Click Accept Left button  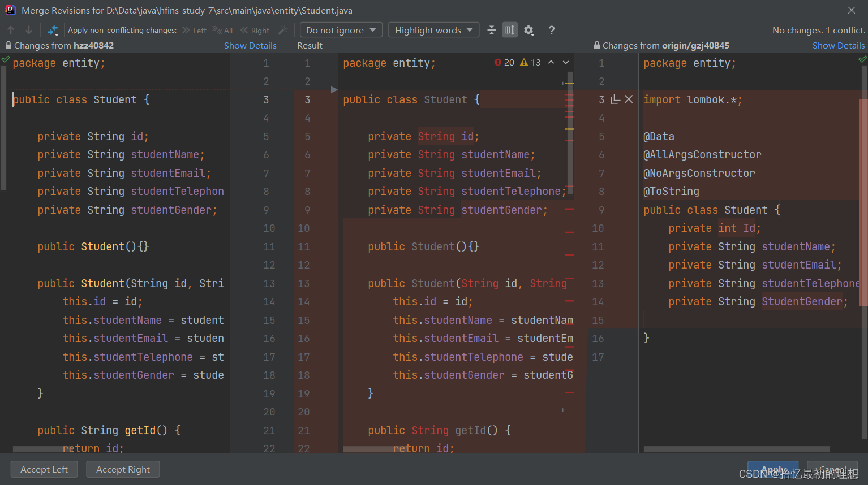pyautogui.click(x=44, y=469)
